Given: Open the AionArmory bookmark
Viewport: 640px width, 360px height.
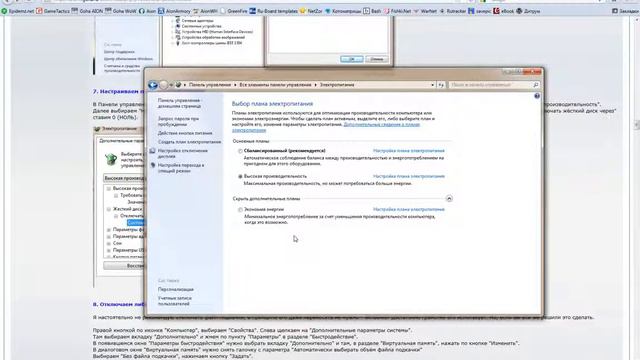Looking at the screenshot, I should tap(174, 11).
